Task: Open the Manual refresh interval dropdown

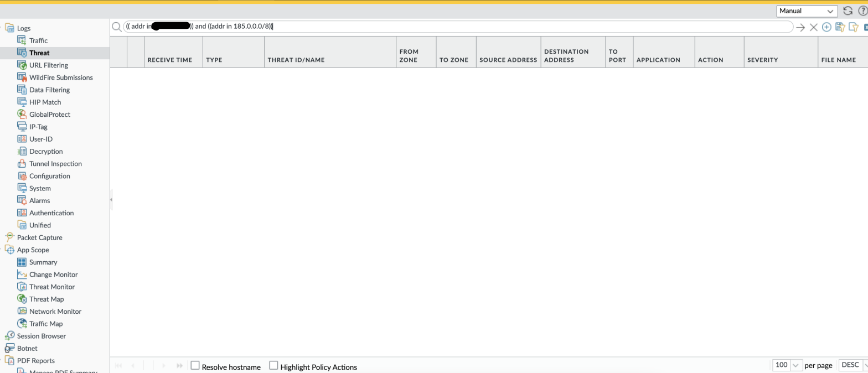Action: click(x=807, y=11)
